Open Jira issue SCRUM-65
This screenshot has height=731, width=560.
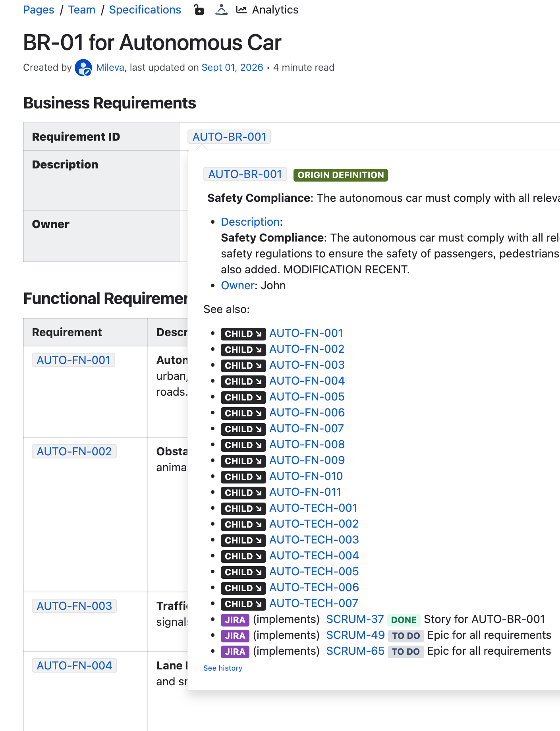click(x=355, y=651)
